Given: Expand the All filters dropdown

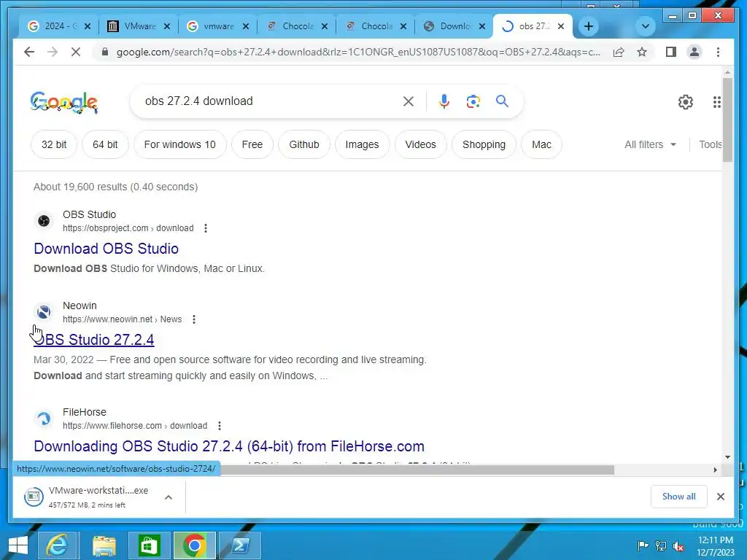Looking at the screenshot, I should pyautogui.click(x=650, y=144).
